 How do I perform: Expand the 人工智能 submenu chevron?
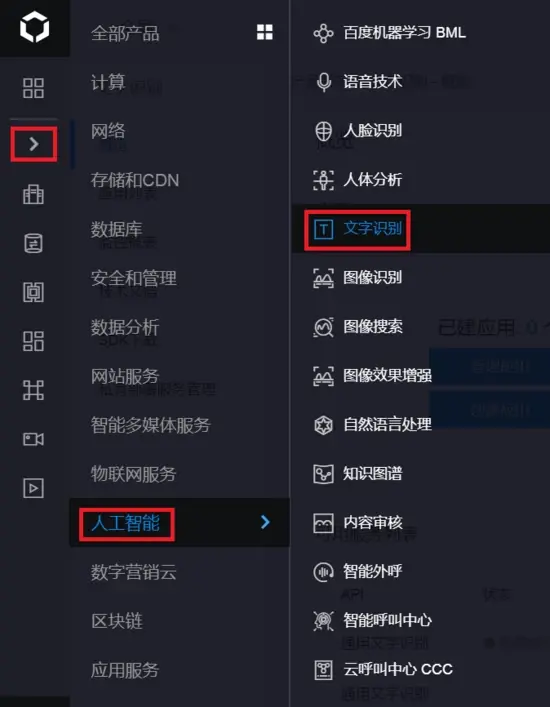265,522
